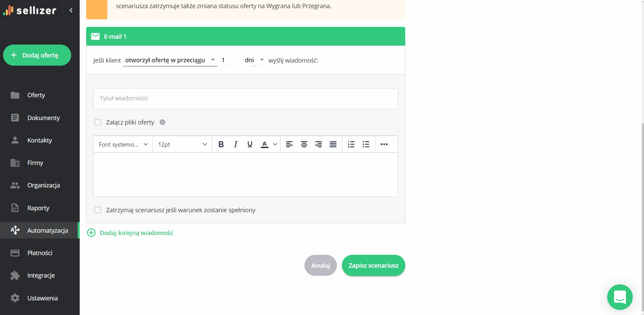Image resolution: width=644 pixels, height=315 pixels.
Task: Expand the 'dni' time unit dropdown
Action: (254, 60)
